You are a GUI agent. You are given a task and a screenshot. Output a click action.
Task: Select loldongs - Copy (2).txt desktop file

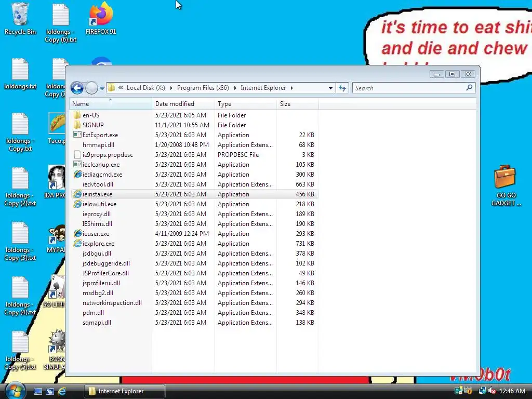[x=20, y=187]
